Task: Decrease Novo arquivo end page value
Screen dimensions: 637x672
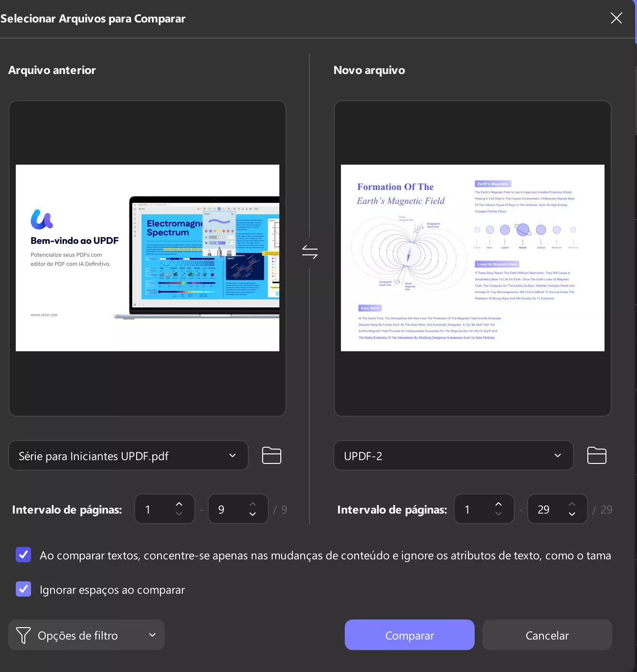Action: (572, 514)
